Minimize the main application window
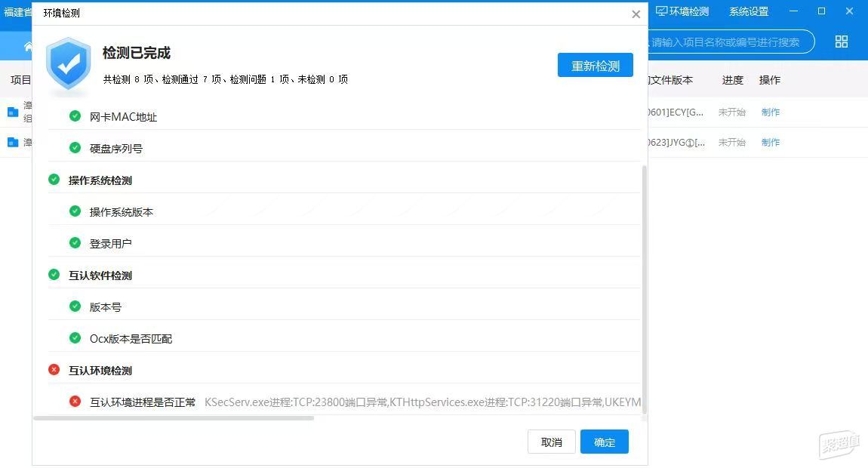 point(793,11)
